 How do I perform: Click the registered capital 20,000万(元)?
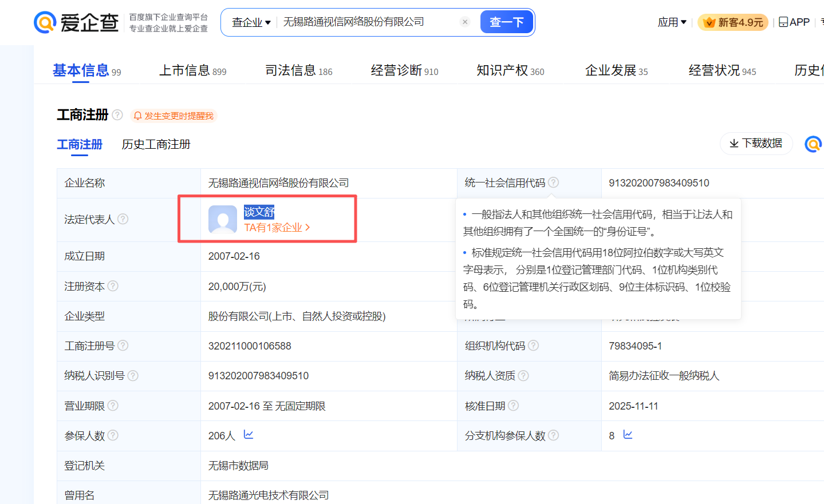(237, 287)
